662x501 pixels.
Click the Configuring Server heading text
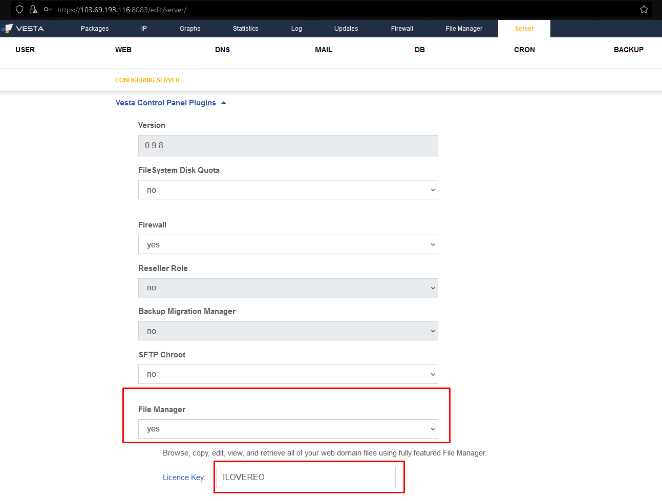click(147, 80)
